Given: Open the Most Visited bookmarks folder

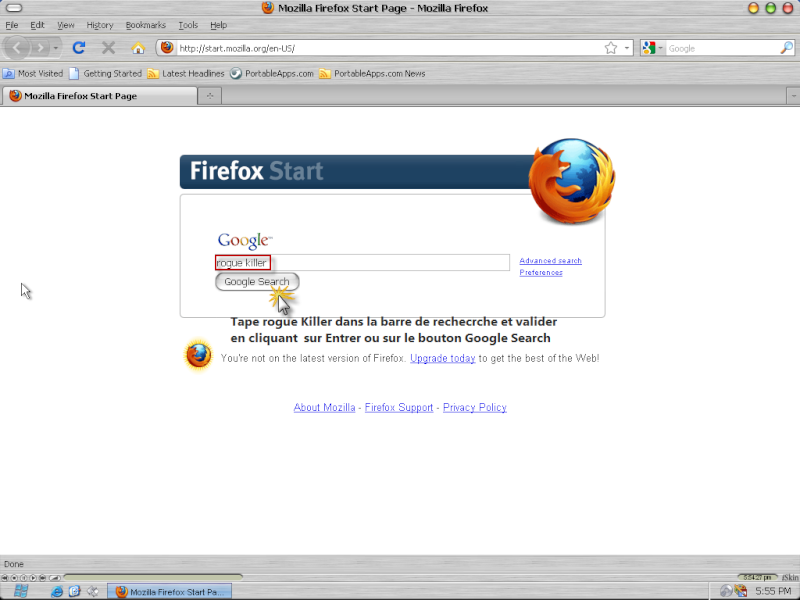Looking at the screenshot, I should (x=33, y=73).
